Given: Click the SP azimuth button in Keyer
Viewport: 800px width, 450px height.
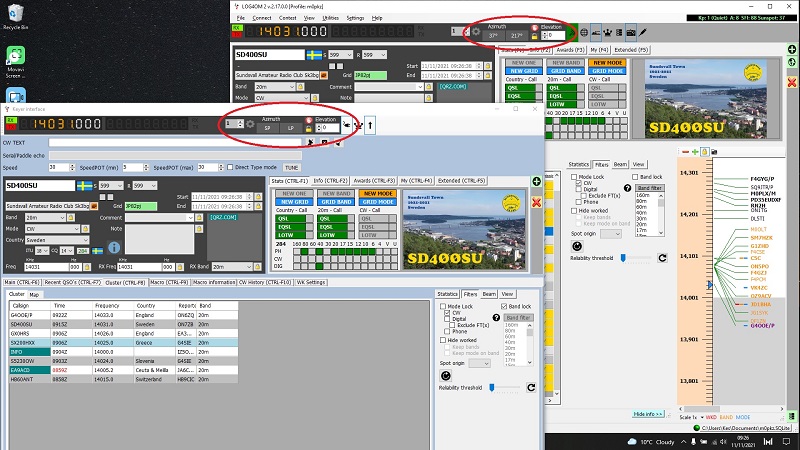Looking at the screenshot, I should tap(268, 128).
